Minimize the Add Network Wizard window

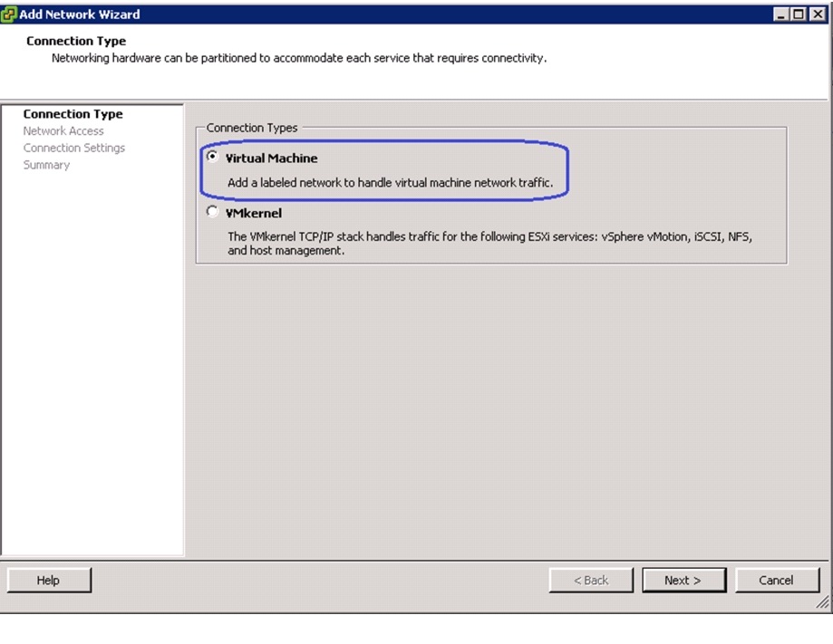pos(780,14)
